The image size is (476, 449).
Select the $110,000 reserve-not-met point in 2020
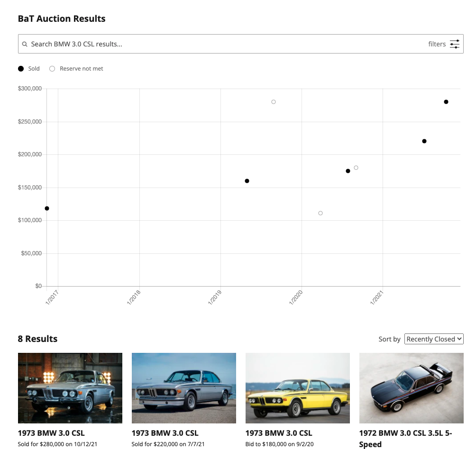pos(320,213)
